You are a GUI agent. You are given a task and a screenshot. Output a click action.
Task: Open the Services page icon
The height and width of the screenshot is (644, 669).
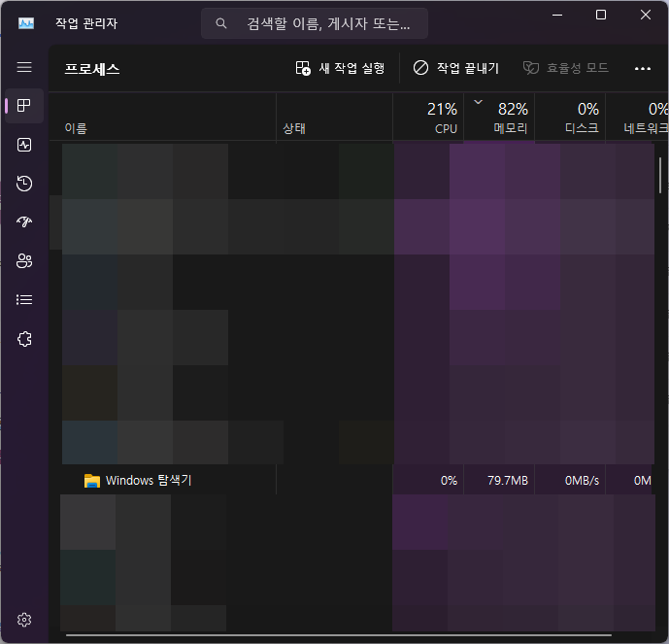click(24, 339)
